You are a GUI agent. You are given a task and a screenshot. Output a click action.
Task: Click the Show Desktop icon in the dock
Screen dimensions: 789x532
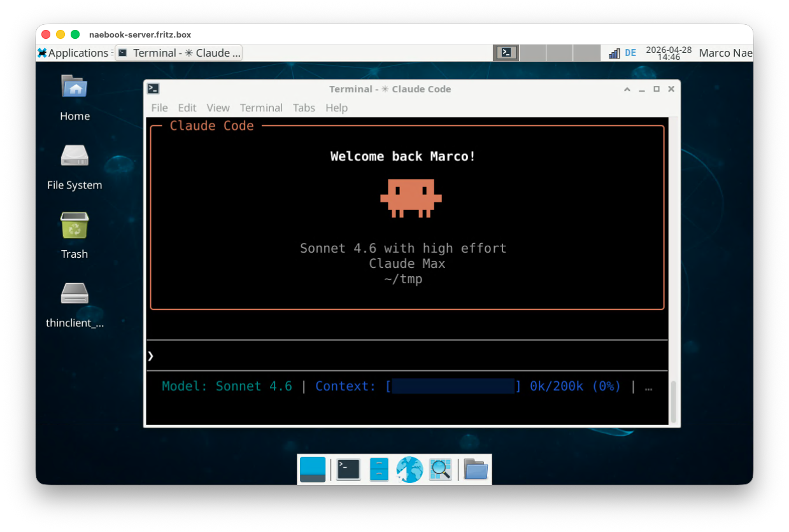[x=312, y=469]
